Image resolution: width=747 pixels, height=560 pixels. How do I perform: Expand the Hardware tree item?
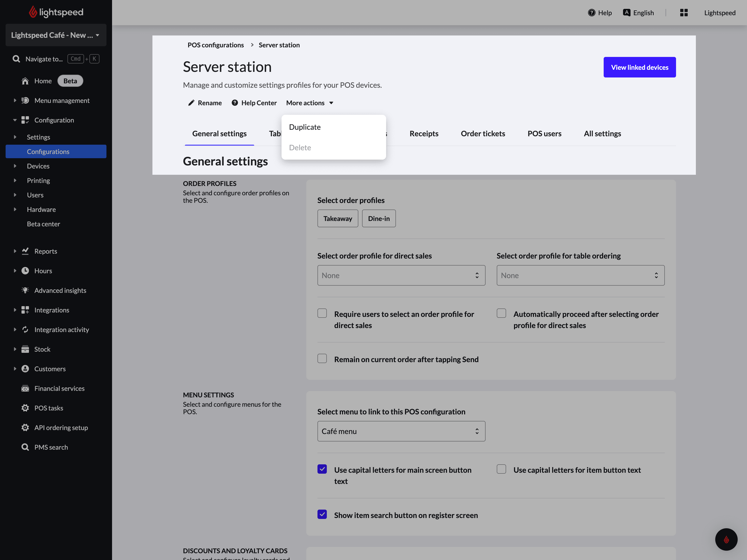point(15,210)
